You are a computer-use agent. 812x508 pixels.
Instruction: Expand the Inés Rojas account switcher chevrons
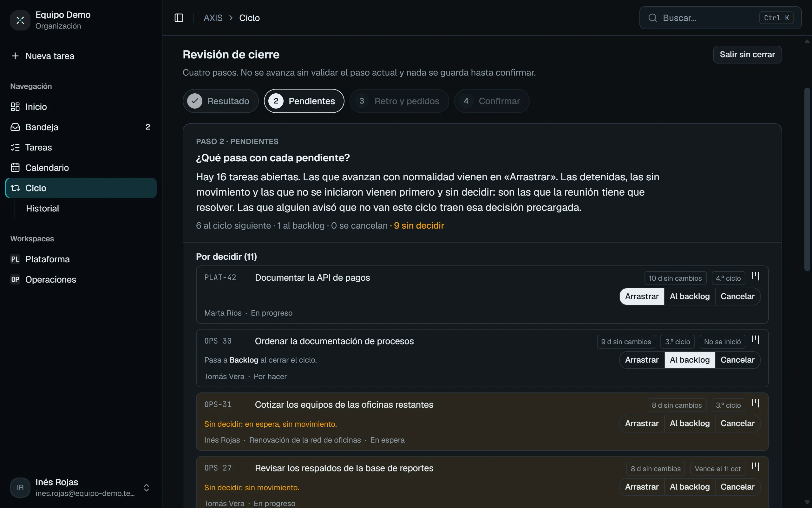146,487
